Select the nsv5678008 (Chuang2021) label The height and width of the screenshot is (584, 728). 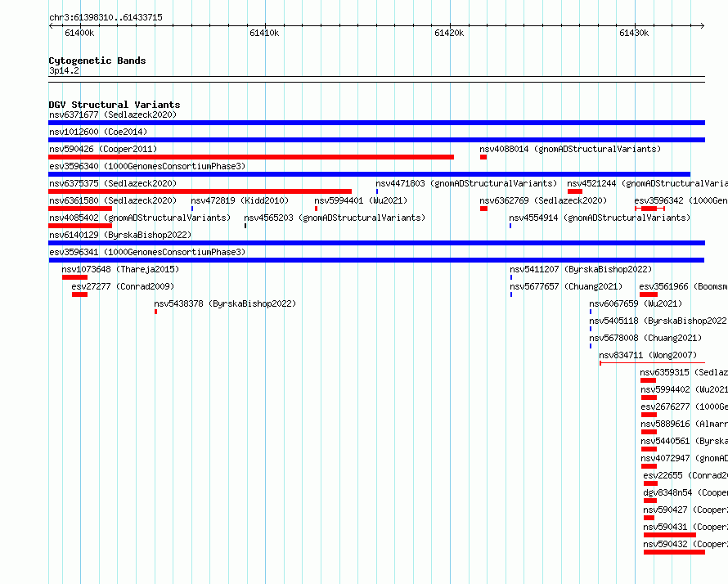coord(645,338)
